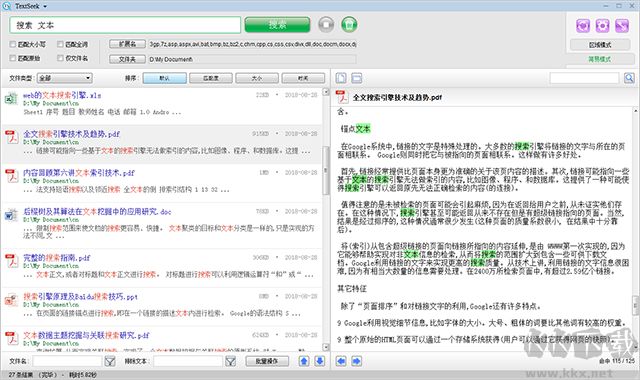Click PPT icon of 搜索引擎原理及Baidu搜索技巧.ppt
This screenshot has height=380, width=640.
(x=11, y=300)
